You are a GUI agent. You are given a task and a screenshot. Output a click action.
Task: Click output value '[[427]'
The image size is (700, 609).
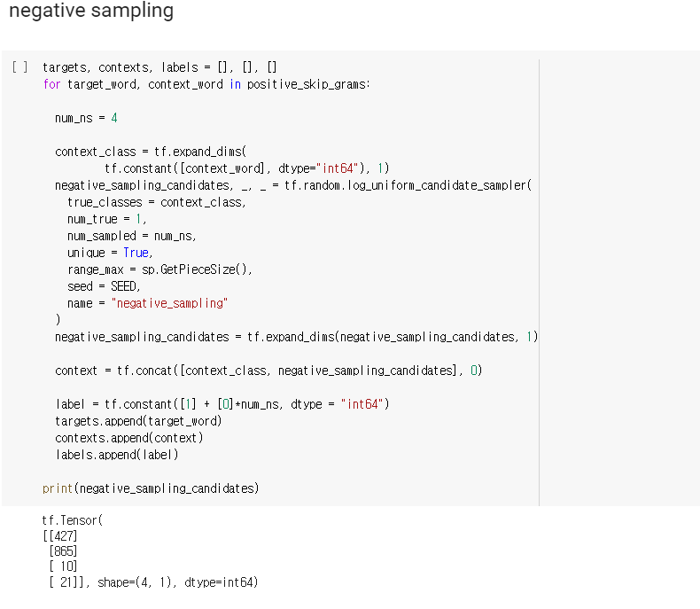pos(60,535)
